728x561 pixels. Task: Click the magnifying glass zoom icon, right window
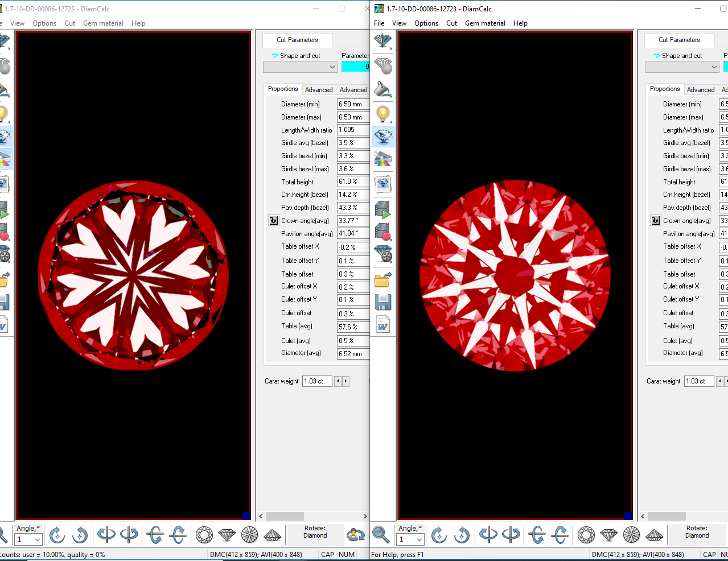point(380,535)
